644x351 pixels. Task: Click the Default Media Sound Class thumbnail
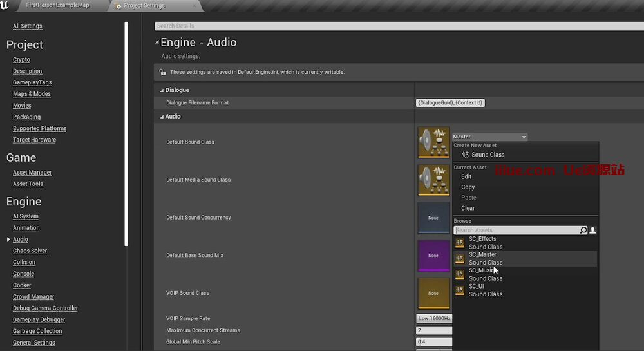coord(433,180)
